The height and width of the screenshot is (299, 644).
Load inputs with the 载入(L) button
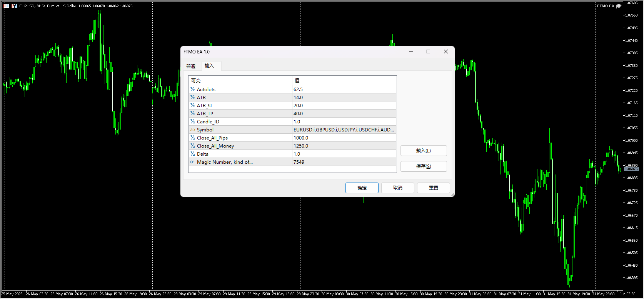[x=424, y=151]
